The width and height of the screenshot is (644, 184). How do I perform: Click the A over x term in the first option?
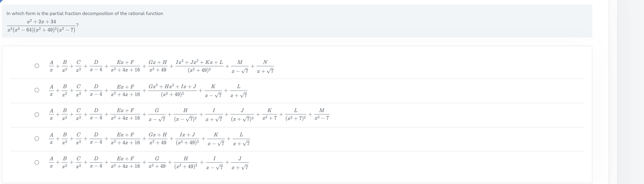51,66
